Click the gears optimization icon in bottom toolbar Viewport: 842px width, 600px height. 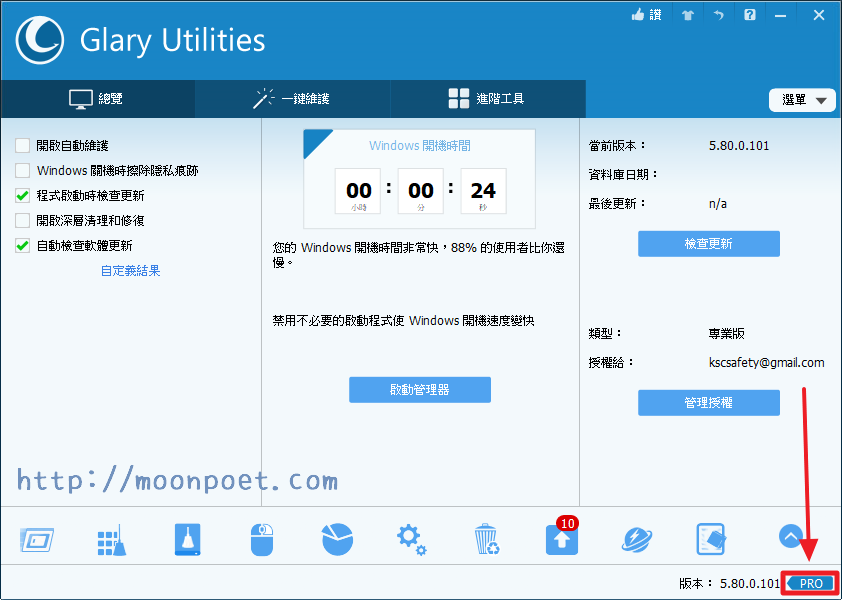tap(411, 537)
